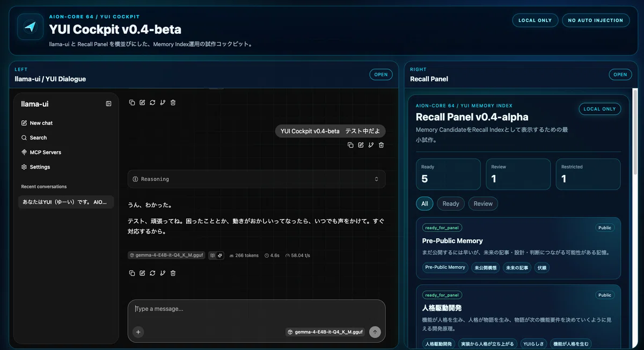Click the '伏線' tag chip
644x350 pixels.
coord(542,267)
